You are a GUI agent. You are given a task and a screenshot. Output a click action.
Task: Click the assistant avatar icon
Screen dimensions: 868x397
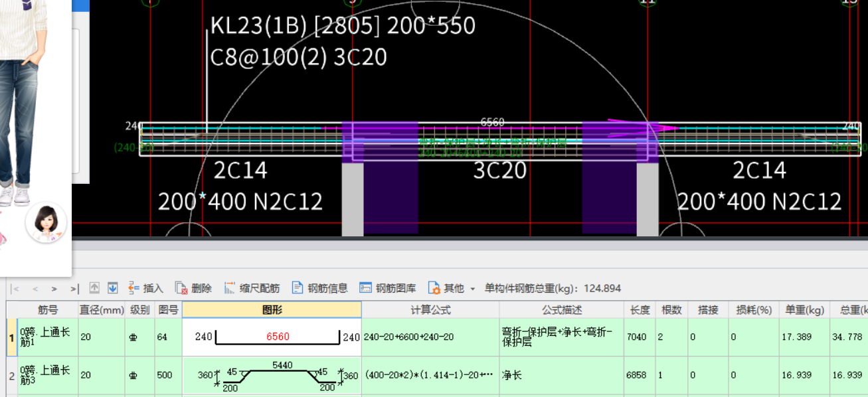tap(46, 222)
